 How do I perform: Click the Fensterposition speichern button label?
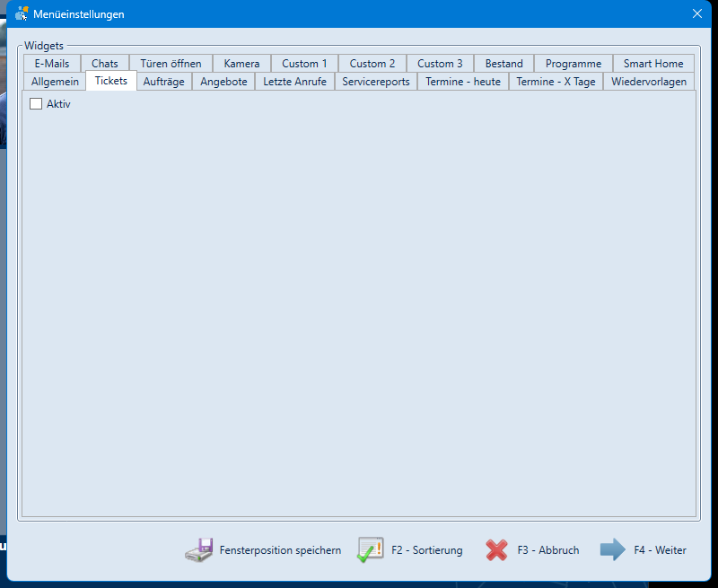(x=280, y=550)
